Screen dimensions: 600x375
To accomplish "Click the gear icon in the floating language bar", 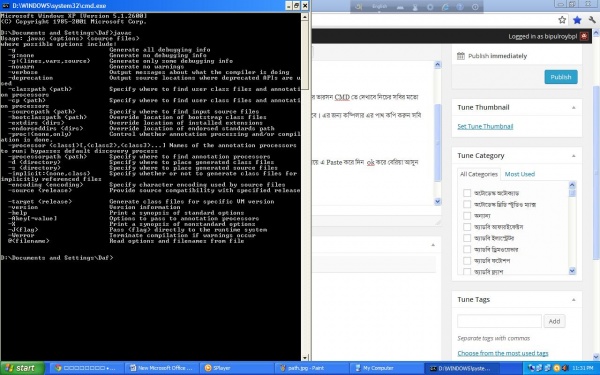I will pos(430,7).
